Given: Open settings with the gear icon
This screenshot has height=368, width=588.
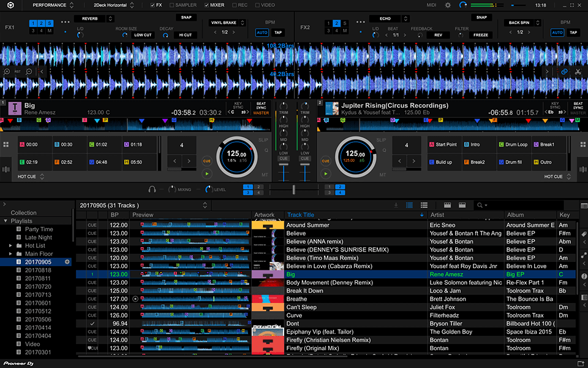Looking at the screenshot, I should click(448, 5).
